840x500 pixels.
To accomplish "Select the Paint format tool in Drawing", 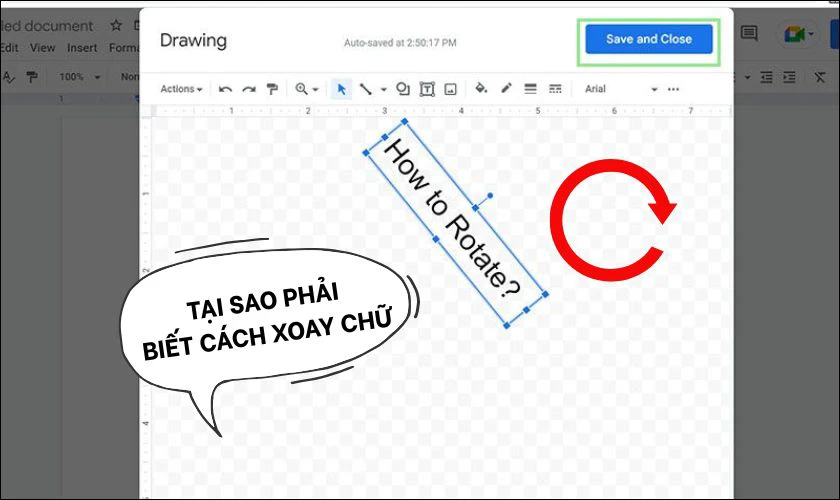I will [x=272, y=89].
